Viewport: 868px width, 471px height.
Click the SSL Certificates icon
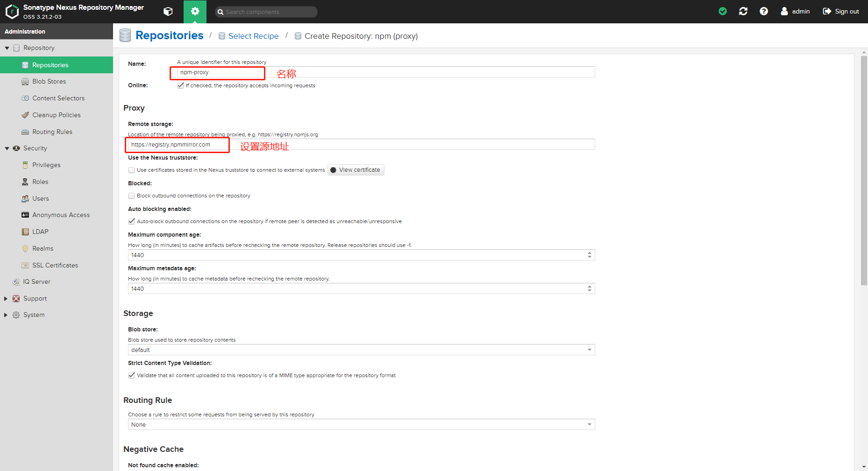[x=25, y=266]
